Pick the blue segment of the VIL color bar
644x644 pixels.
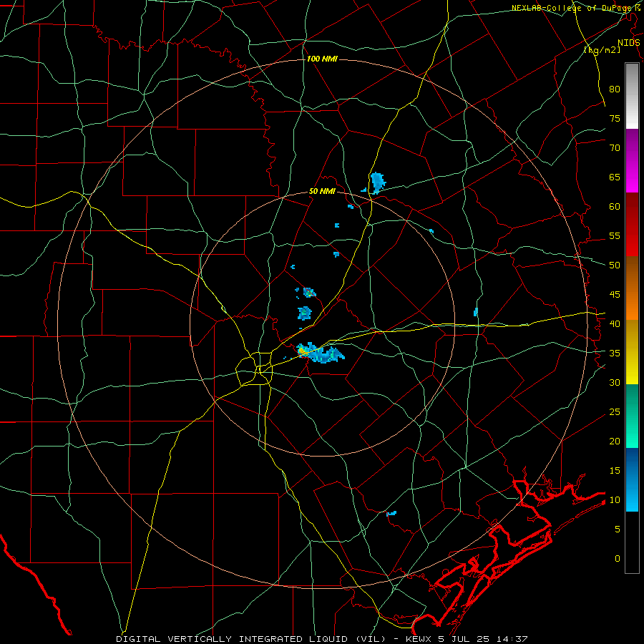(x=632, y=479)
